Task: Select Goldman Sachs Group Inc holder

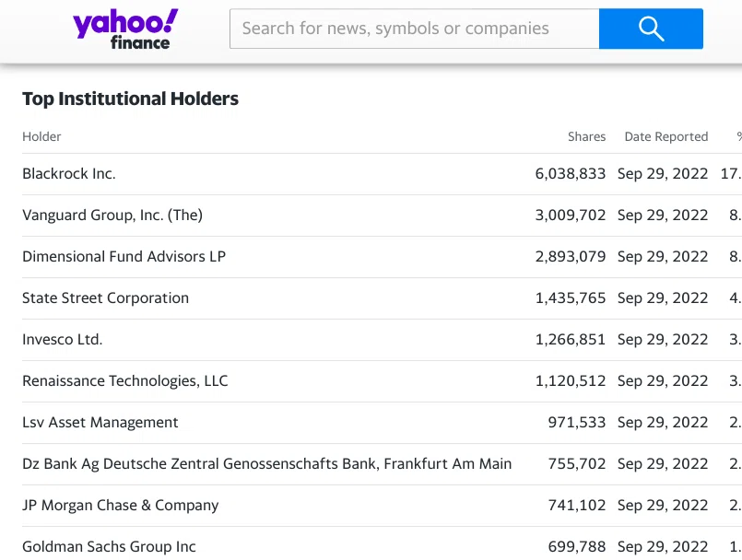Action: coord(109,546)
